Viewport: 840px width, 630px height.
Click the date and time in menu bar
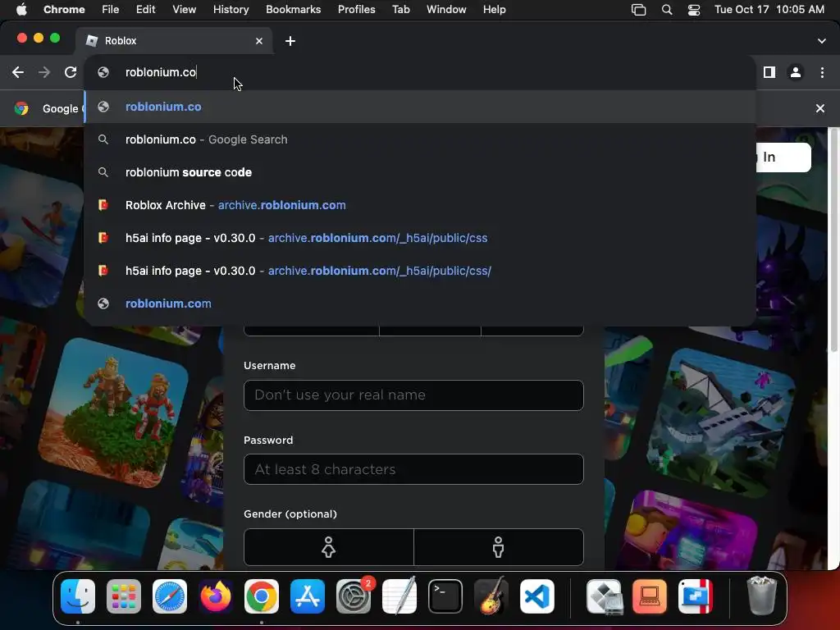coord(769,10)
